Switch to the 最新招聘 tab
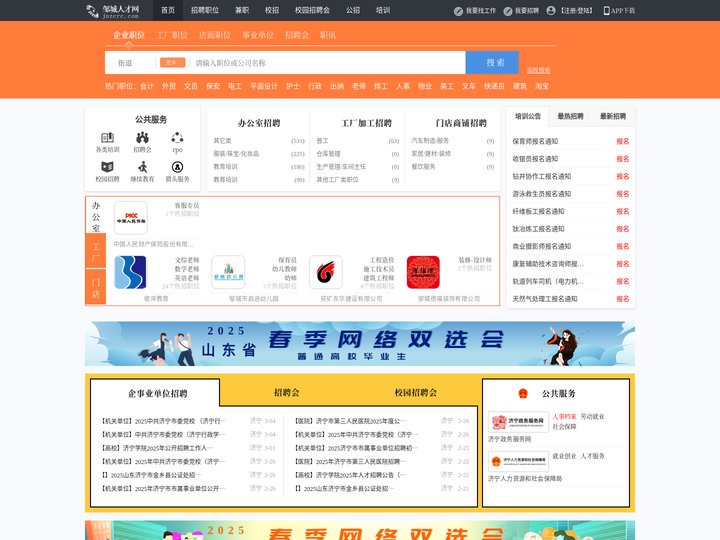This screenshot has width=720, height=540. coord(613,117)
